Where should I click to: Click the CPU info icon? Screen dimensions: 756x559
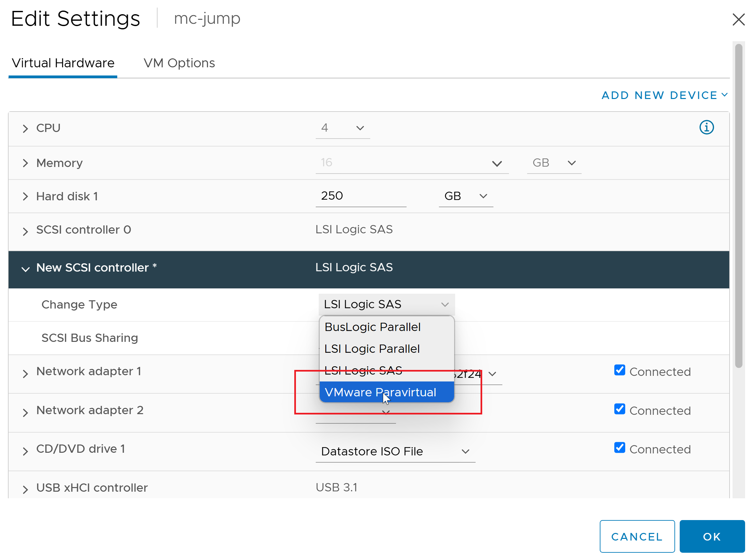tap(706, 128)
